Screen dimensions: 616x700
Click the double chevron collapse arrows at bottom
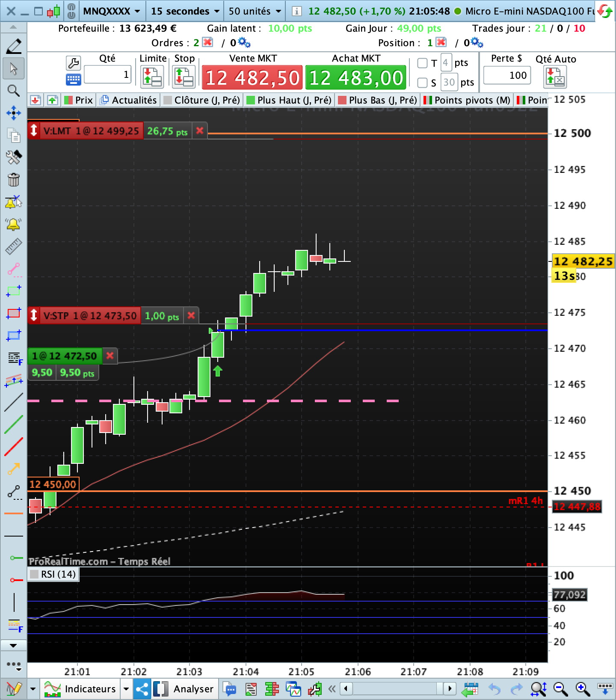point(332,689)
